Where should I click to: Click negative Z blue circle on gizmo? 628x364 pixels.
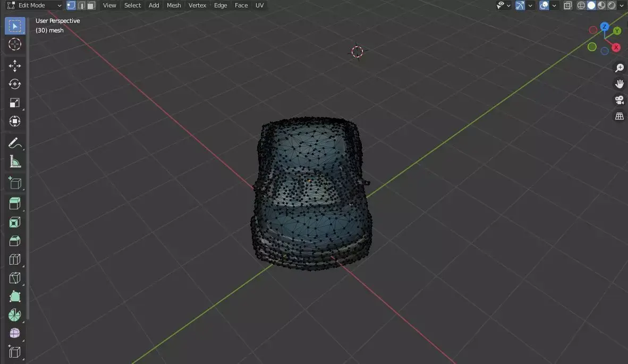pyautogui.click(x=605, y=51)
